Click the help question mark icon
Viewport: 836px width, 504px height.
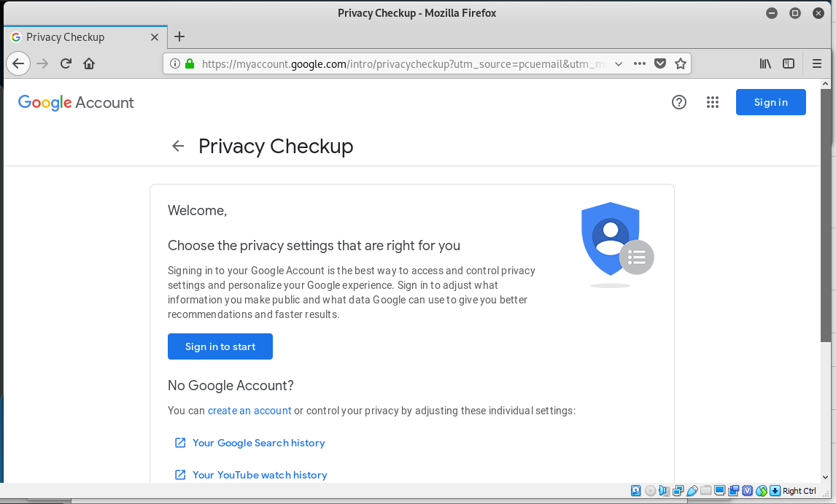tap(679, 103)
